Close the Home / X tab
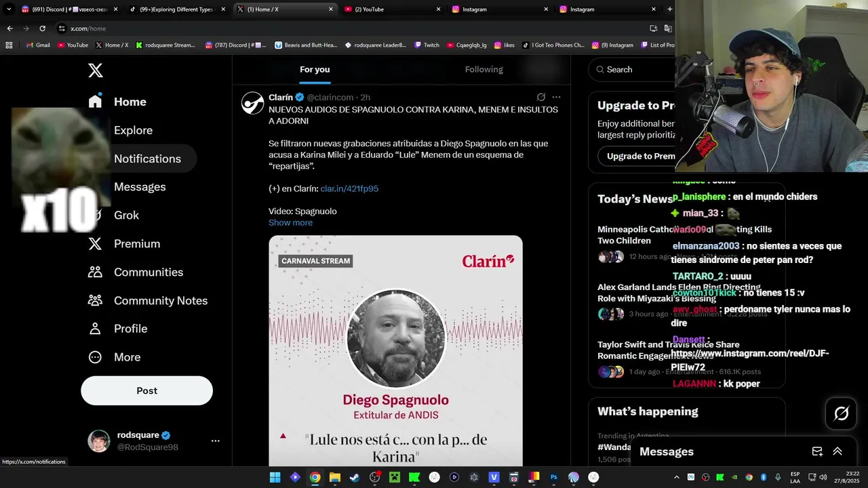868x488 pixels. tap(331, 9)
